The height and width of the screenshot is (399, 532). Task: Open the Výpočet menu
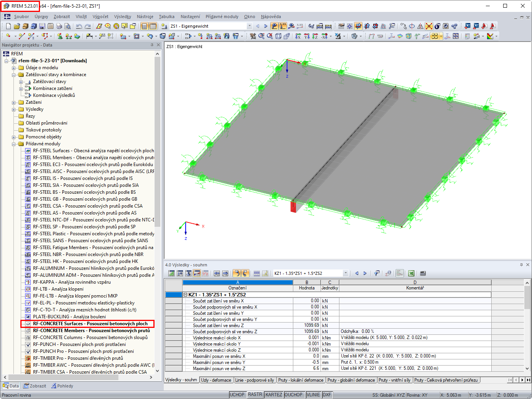(100, 17)
